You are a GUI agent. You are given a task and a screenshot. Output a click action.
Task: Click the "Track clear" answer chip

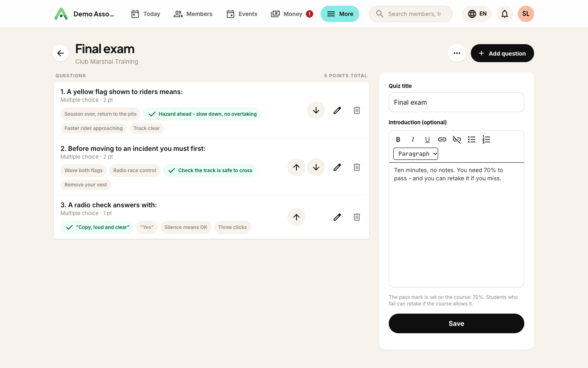point(147,128)
